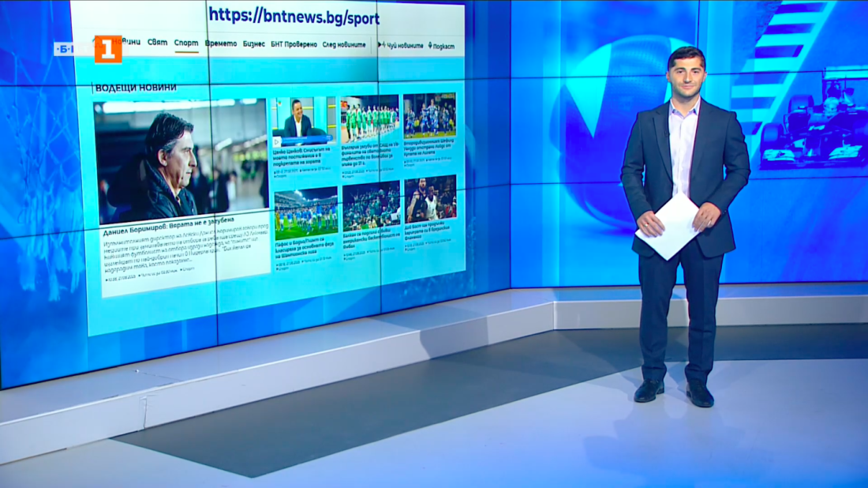Click the Балкан basketball signing headline
The image size is (868, 488).
click(372, 239)
